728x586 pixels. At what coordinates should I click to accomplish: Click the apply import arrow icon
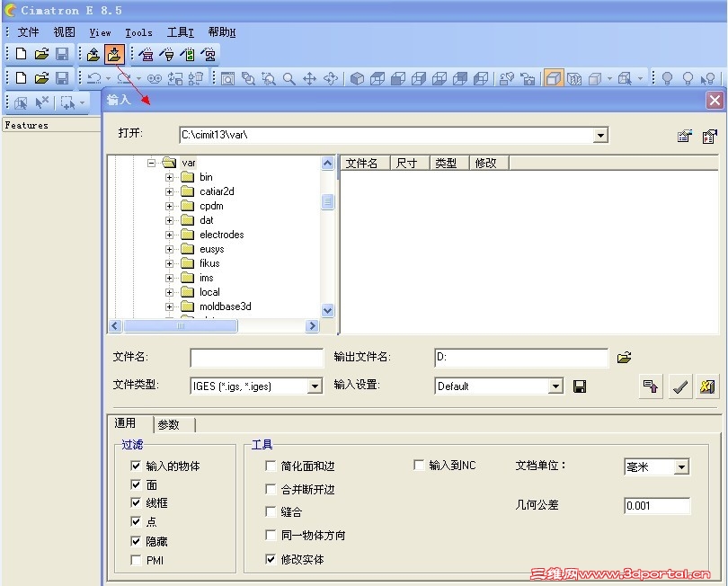tap(651, 386)
